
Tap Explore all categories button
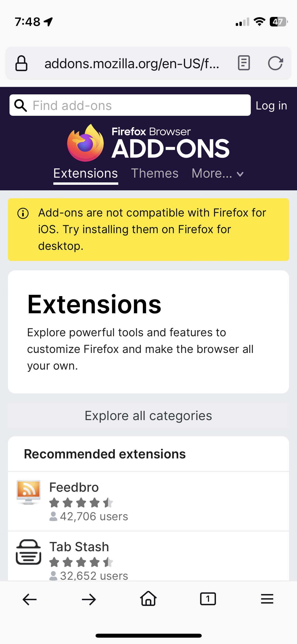pos(148,416)
